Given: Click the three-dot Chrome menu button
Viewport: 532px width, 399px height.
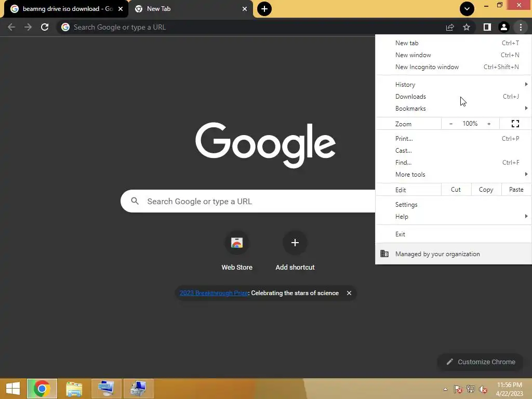Looking at the screenshot, I should click(x=521, y=27).
